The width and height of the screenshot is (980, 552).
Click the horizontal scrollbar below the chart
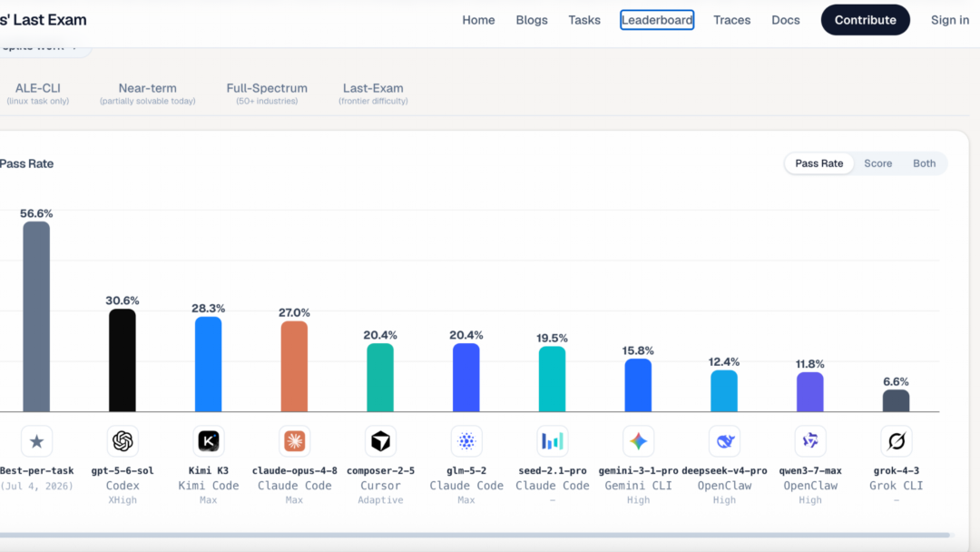point(475,535)
